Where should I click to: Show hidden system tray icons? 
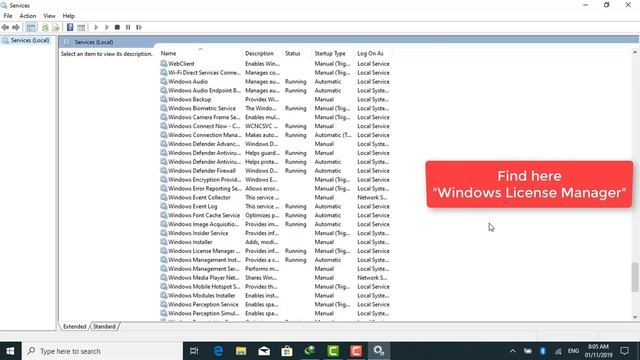513,351
